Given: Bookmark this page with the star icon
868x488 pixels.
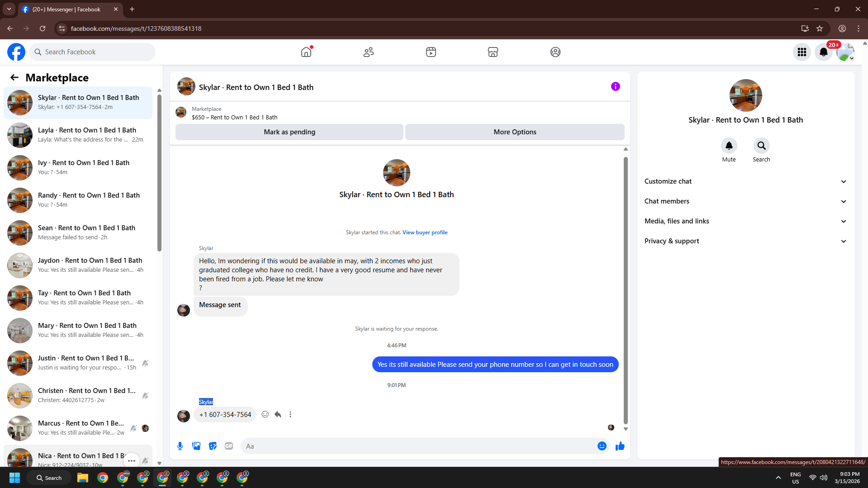Looking at the screenshot, I should pyautogui.click(x=820, y=28).
